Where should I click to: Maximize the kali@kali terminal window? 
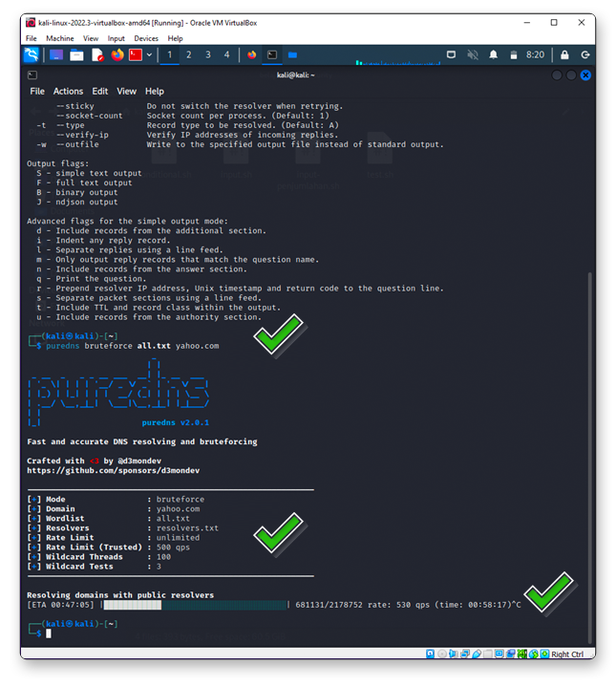point(571,75)
